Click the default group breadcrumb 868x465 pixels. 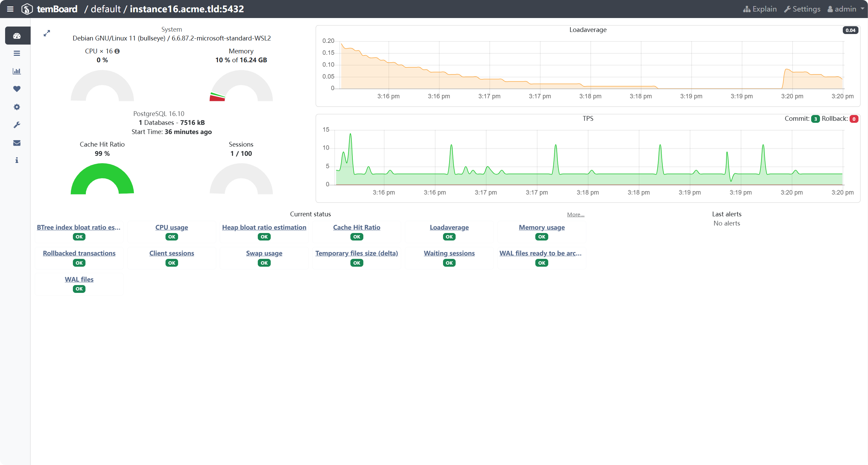(106, 9)
